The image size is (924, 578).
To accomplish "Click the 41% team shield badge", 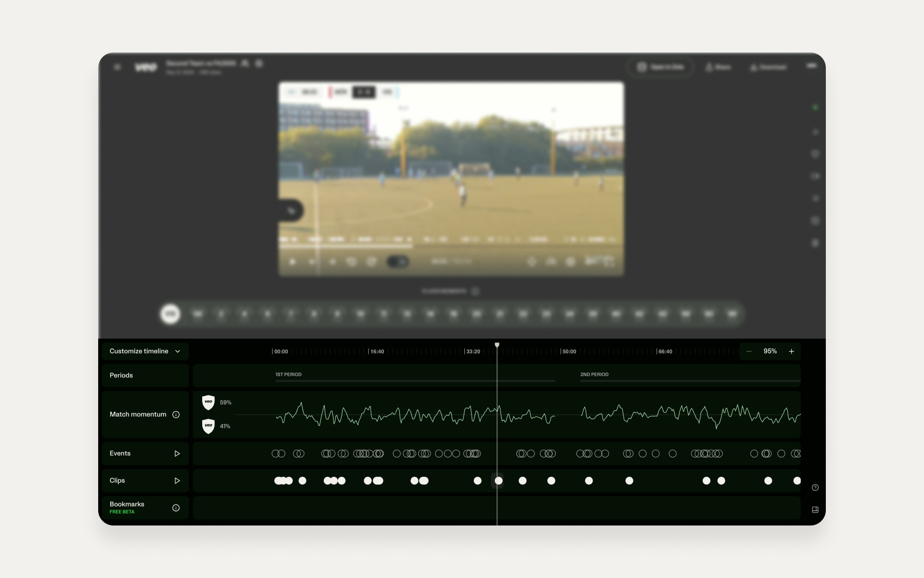I will coord(208,426).
